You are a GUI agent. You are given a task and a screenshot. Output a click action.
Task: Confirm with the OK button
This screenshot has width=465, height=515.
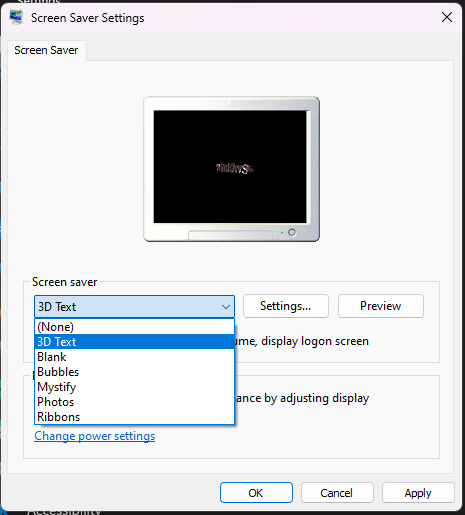point(256,493)
